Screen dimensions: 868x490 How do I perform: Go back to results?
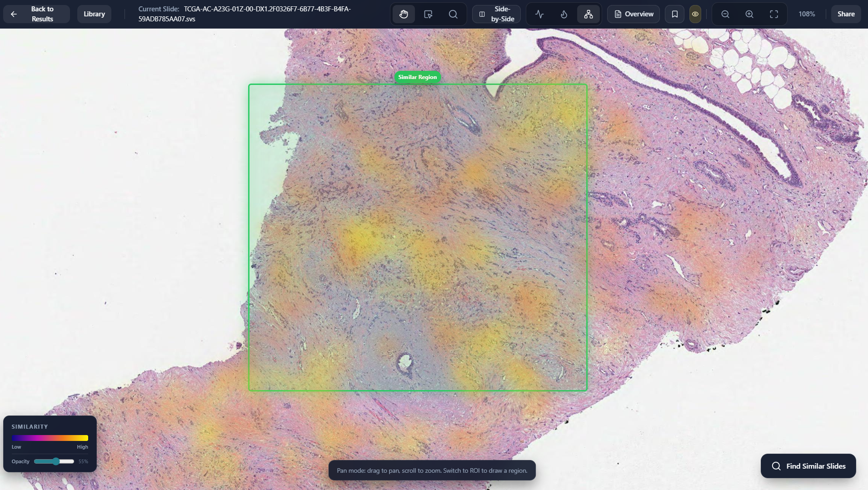(x=36, y=14)
